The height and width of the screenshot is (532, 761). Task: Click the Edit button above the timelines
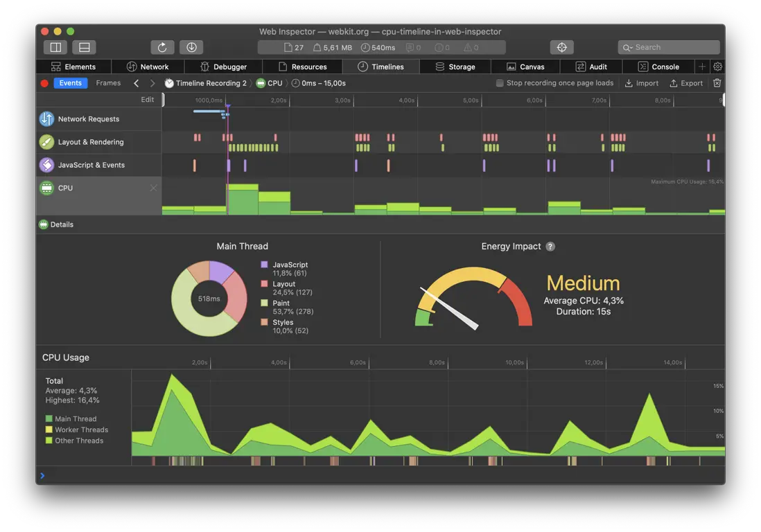pyautogui.click(x=147, y=99)
